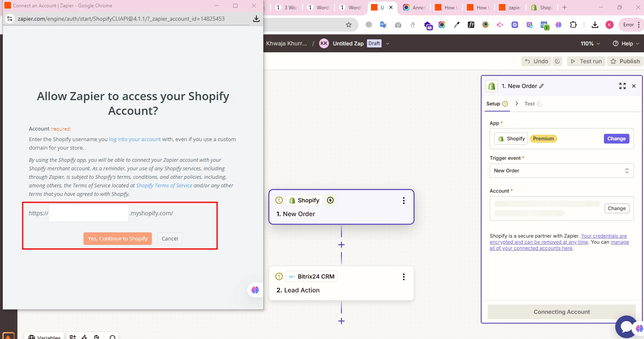Change the connected Shopify account
Image resolution: width=644 pixels, height=339 pixels.
616,208
